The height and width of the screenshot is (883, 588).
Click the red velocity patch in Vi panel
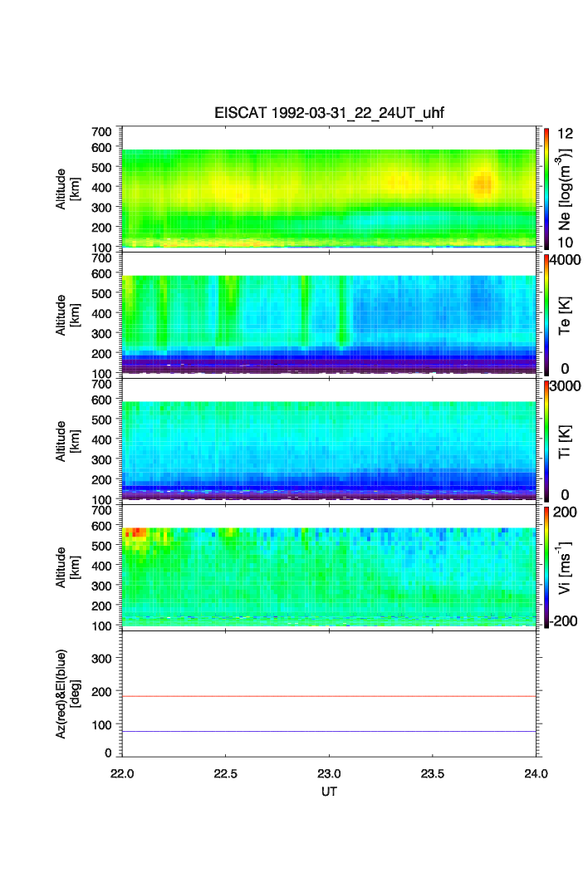[x=135, y=532]
